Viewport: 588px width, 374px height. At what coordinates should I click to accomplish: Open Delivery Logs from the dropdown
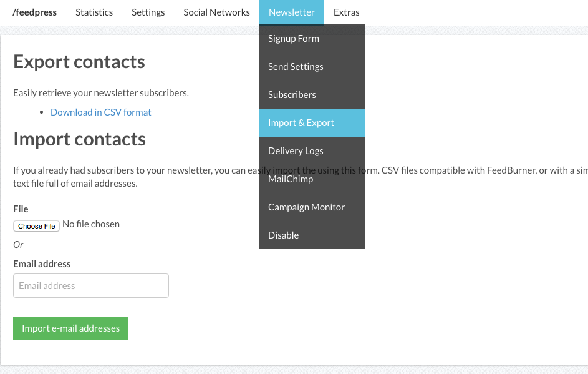click(x=296, y=151)
